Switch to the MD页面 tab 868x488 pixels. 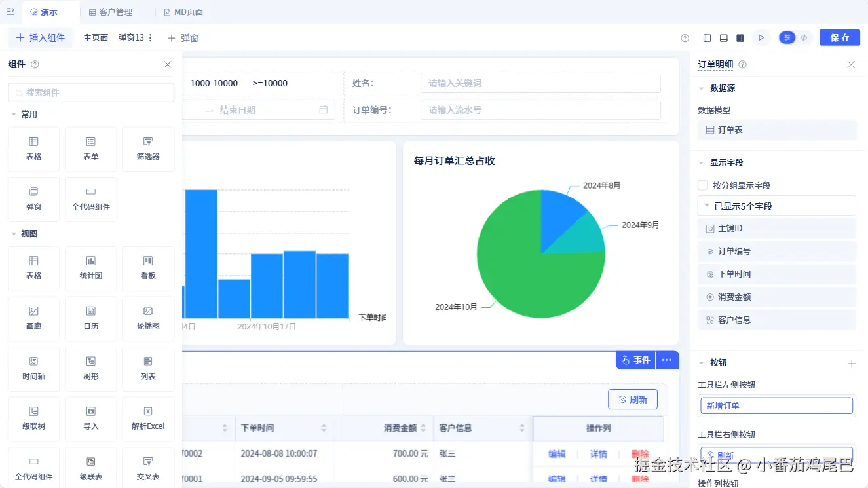click(x=183, y=12)
